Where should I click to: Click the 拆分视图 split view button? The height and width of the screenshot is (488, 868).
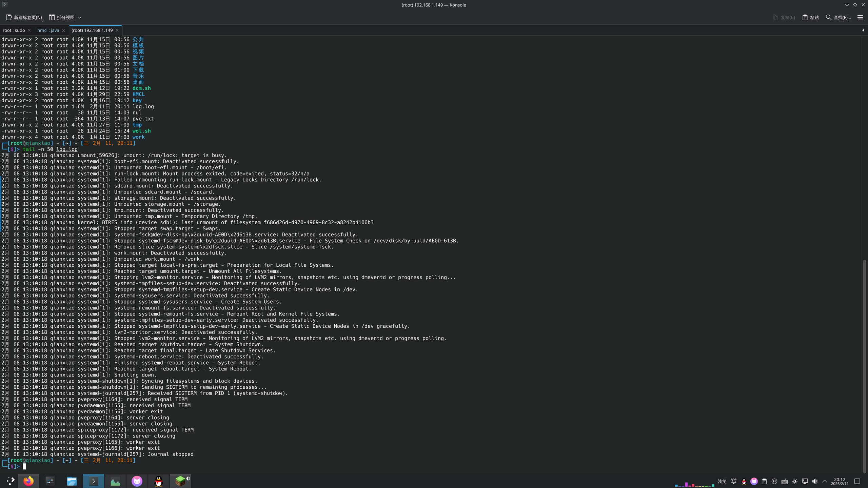coord(62,17)
